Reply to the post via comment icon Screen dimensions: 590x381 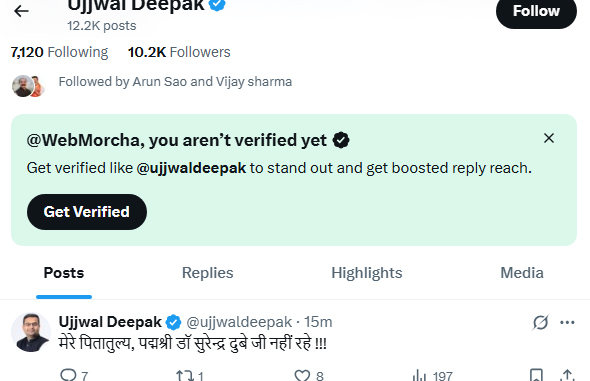[x=69, y=375]
